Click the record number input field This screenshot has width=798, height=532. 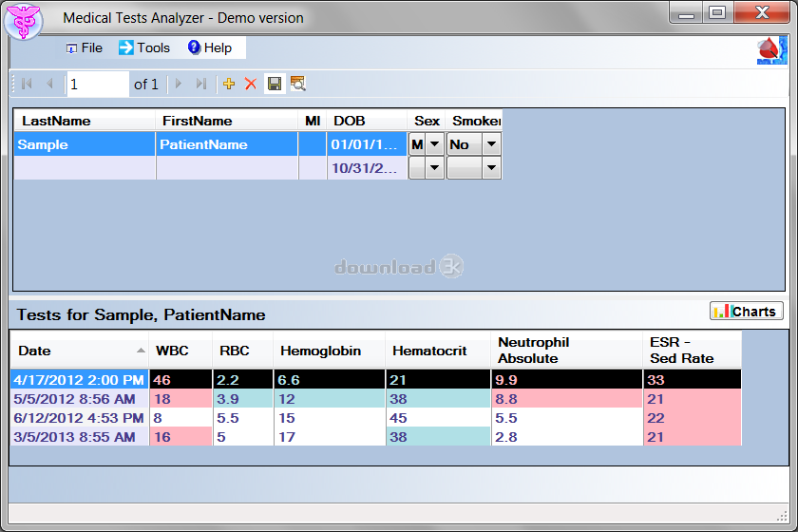[x=97, y=84]
